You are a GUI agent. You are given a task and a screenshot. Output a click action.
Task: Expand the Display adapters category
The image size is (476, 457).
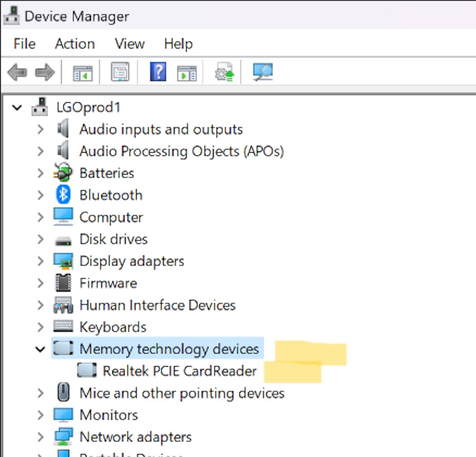[40, 261]
